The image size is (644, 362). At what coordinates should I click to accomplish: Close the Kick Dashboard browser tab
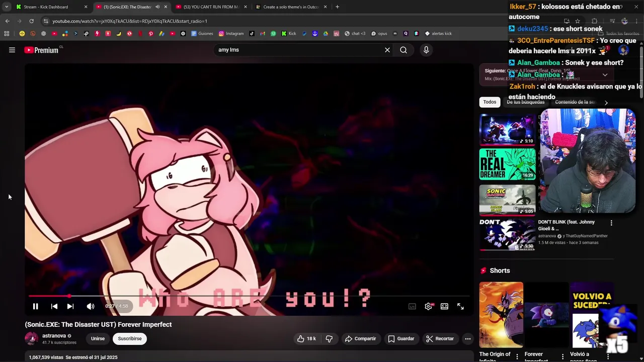click(x=86, y=7)
